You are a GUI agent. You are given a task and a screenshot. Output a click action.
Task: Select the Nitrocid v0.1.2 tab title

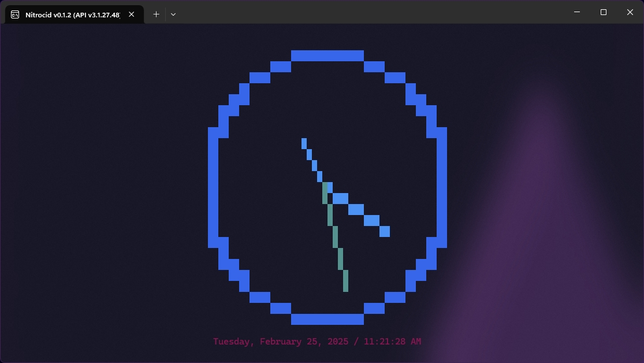[72, 14]
